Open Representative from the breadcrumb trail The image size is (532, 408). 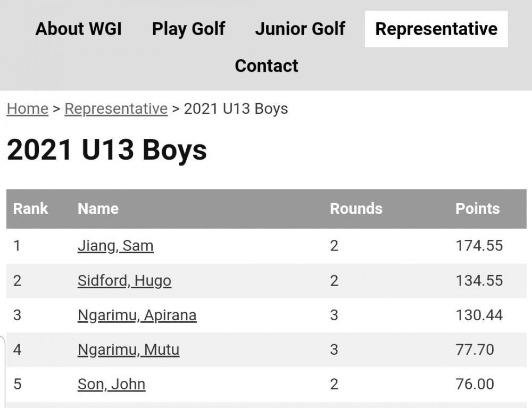coord(115,109)
